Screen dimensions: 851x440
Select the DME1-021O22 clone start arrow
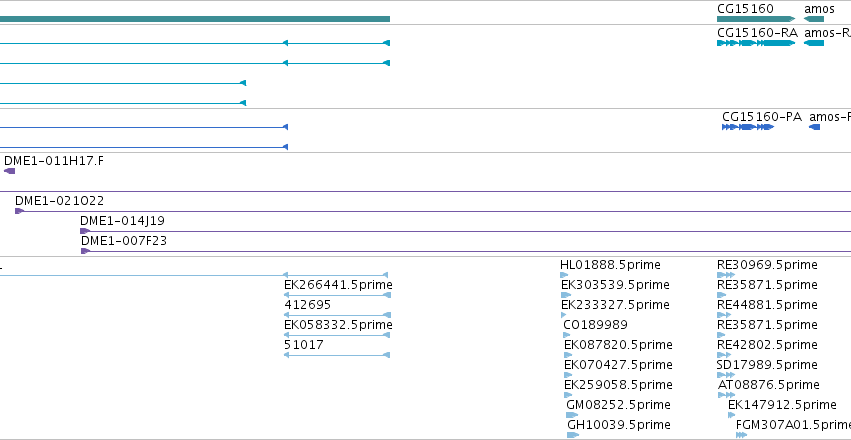point(20,211)
